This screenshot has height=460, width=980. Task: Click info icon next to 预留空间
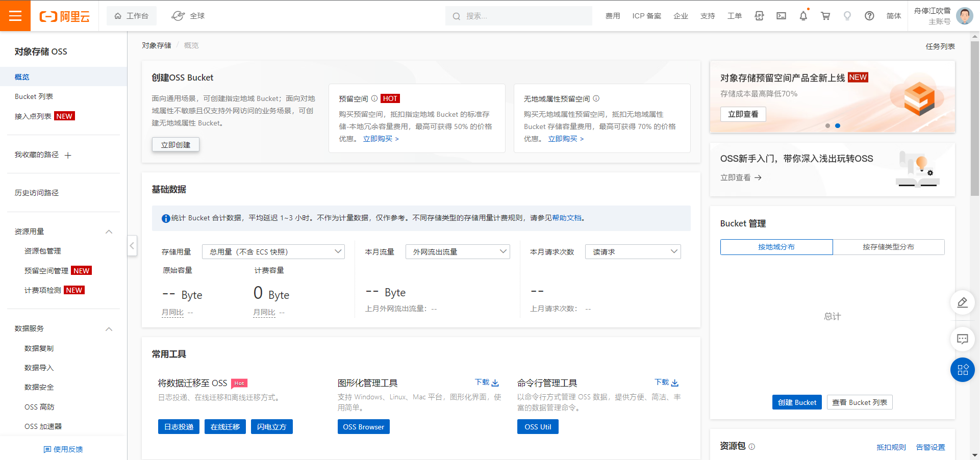pyautogui.click(x=374, y=98)
